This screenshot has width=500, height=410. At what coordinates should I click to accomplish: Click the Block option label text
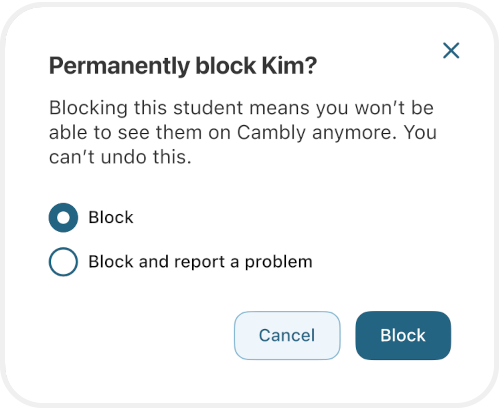click(111, 217)
